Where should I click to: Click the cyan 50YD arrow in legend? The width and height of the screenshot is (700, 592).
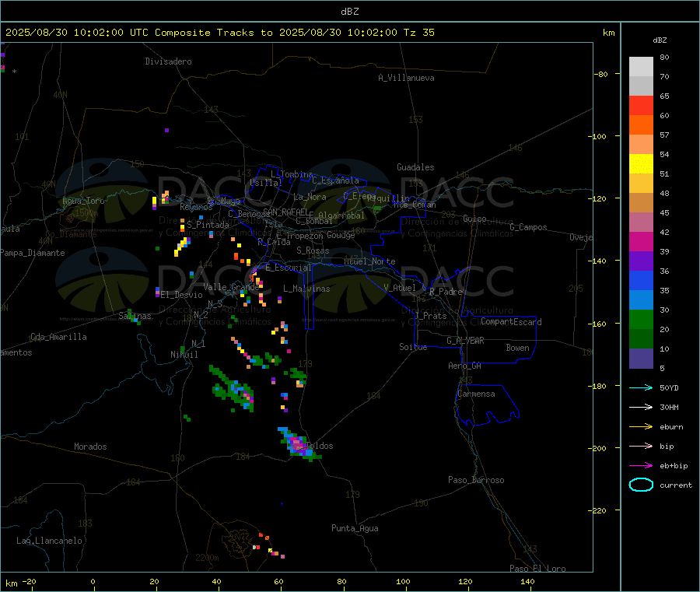point(641,387)
